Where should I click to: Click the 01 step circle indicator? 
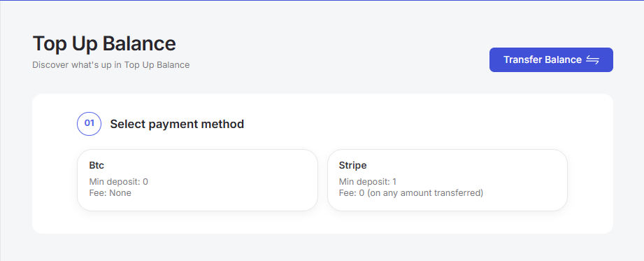(89, 124)
